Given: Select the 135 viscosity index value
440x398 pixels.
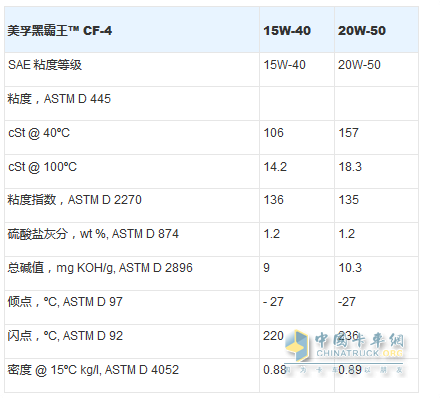Looking at the screenshot, I should [x=348, y=200].
